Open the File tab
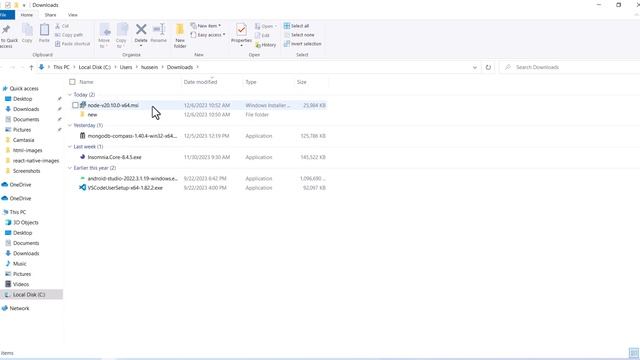The height and width of the screenshot is (360, 640). tap(6, 15)
